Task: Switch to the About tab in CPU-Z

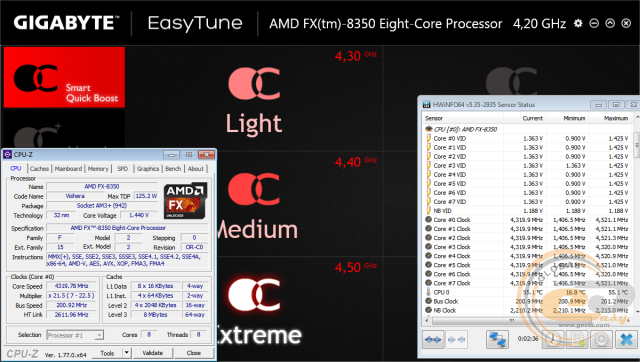Action: click(x=196, y=169)
